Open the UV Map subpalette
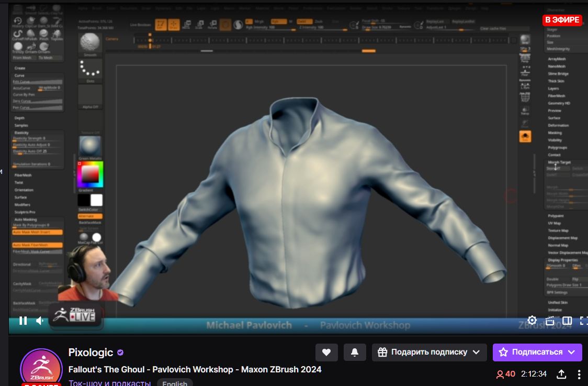588x386 pixels. click(555, 224)
